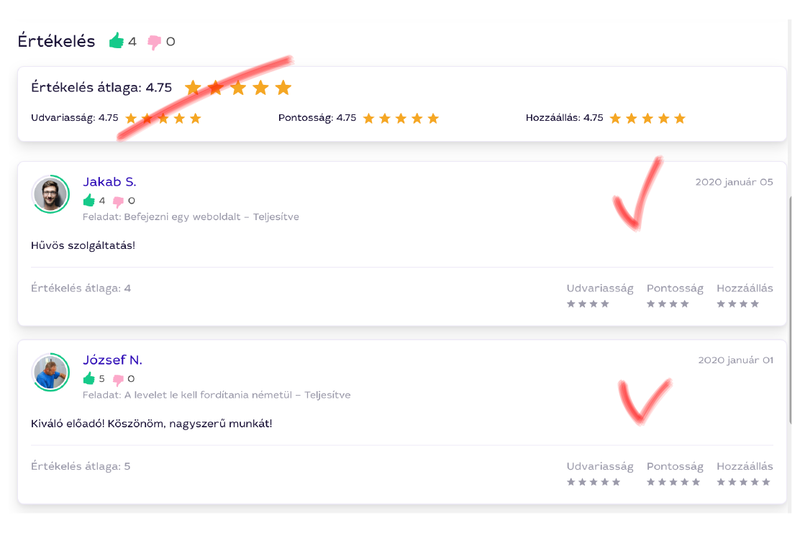The image size is (800, 533).
Task: Click thumbs-down icon under Jakab S.
Action: pyautogui.click(x=118, y=201)
